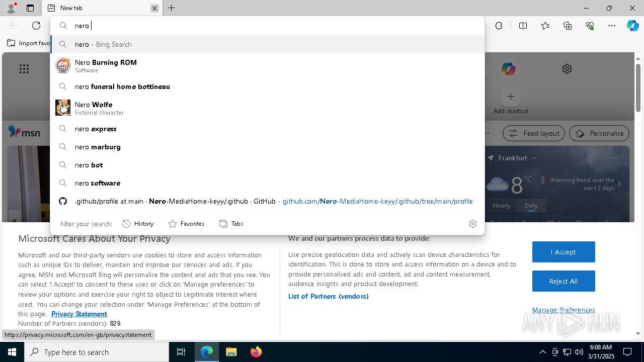
Task: Launch the Copilot sidebar icon
Action: (632, 26)
